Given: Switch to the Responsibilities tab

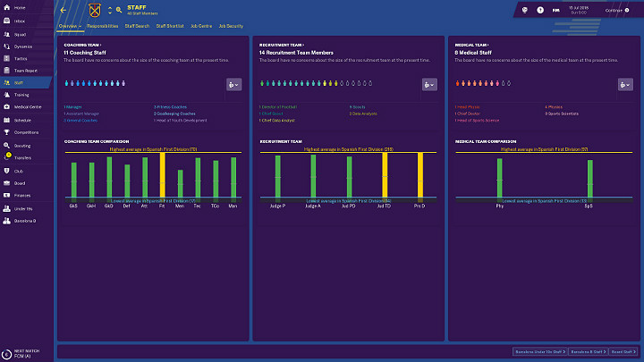Looking at the screenshot, I should (103, 27).
